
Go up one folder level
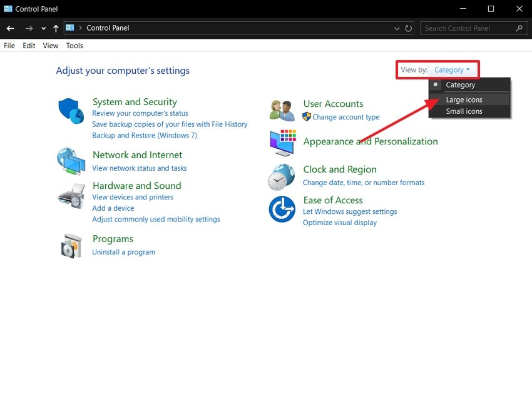pyautogui.click(x=56, y=29)
